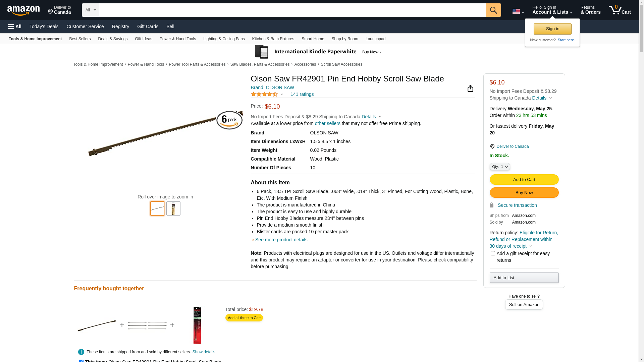Click the Amazon logo

(x=23, y=10)
